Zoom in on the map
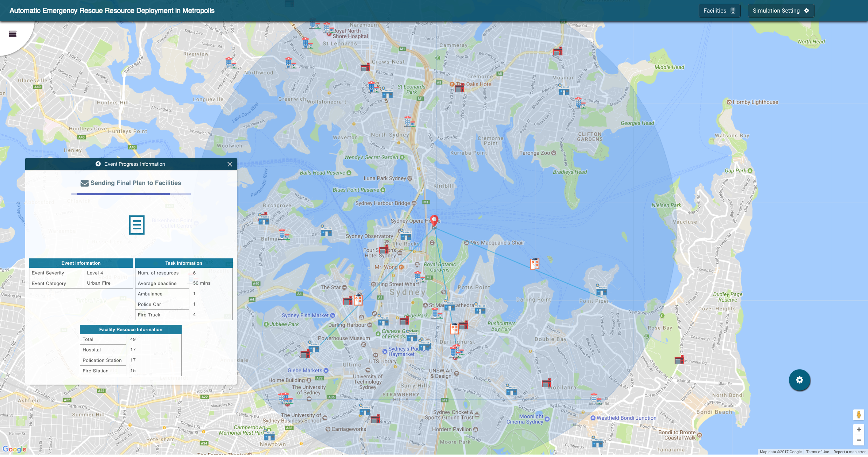The image size is (868, 457). [x=859, y=429]
